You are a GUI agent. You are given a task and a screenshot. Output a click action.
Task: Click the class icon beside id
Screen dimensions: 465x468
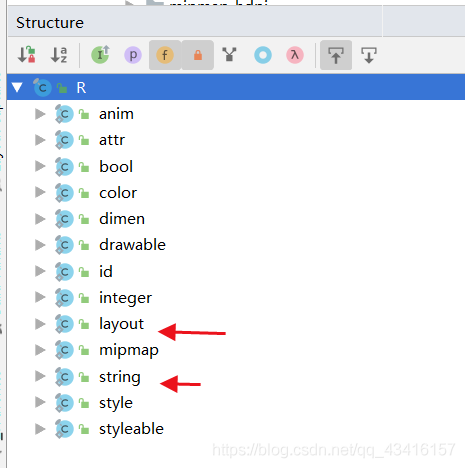coord(64,271)
